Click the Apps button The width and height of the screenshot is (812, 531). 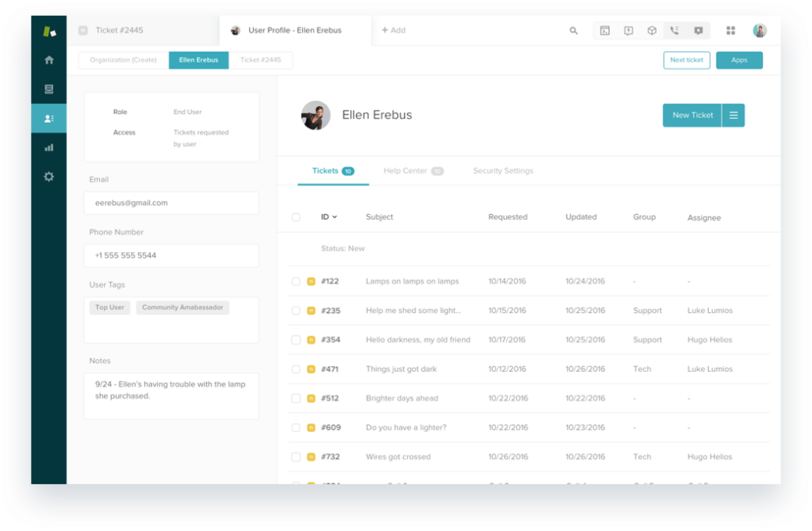point(739,59)
